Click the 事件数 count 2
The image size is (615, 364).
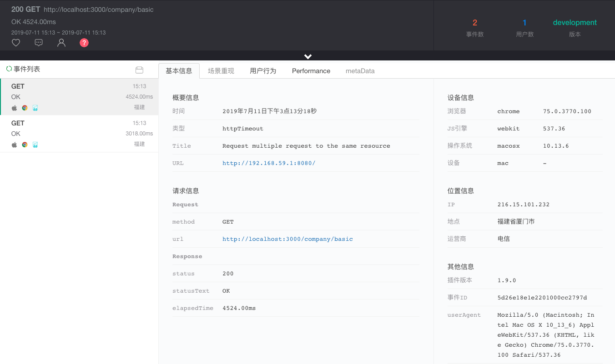[475, 23]
